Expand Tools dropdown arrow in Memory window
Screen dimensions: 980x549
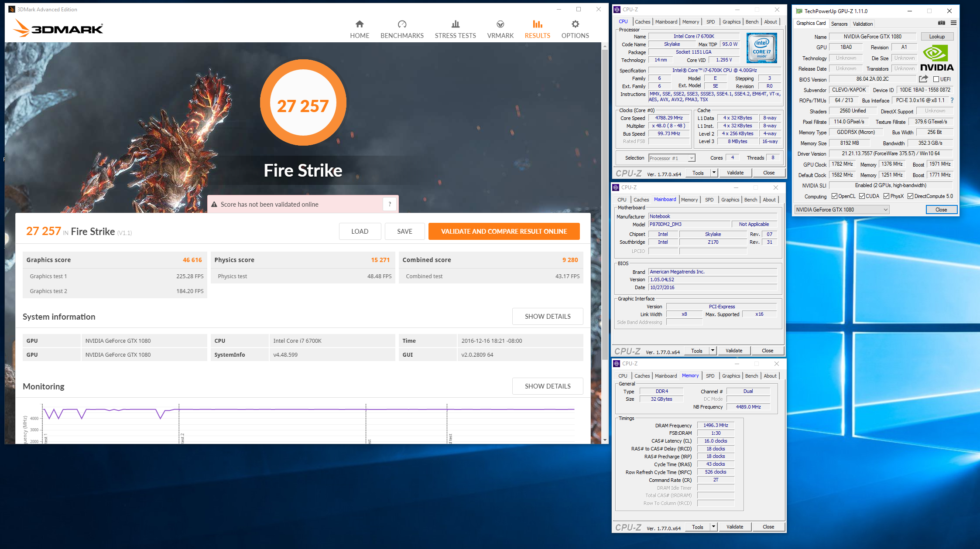(713, 527)
